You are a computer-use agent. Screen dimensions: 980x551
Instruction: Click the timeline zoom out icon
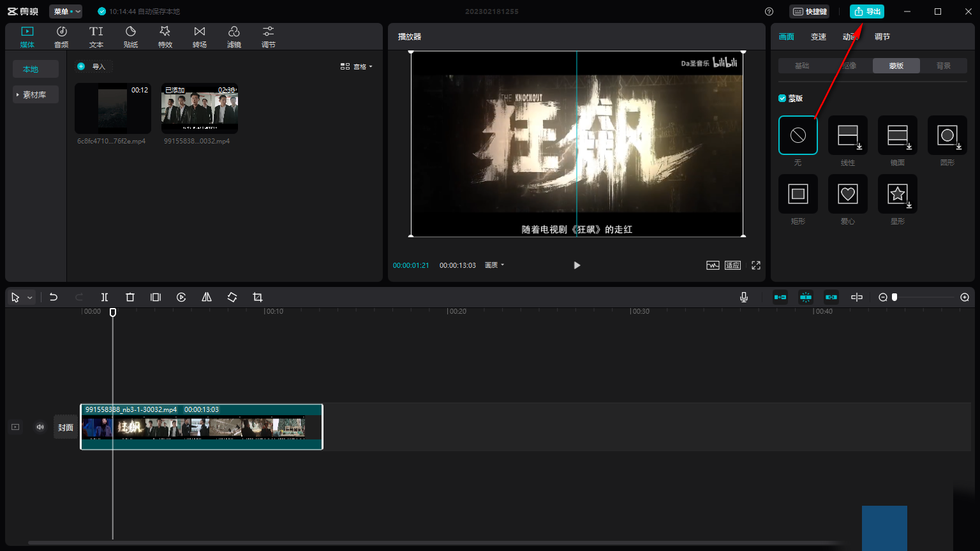(883, 297)
